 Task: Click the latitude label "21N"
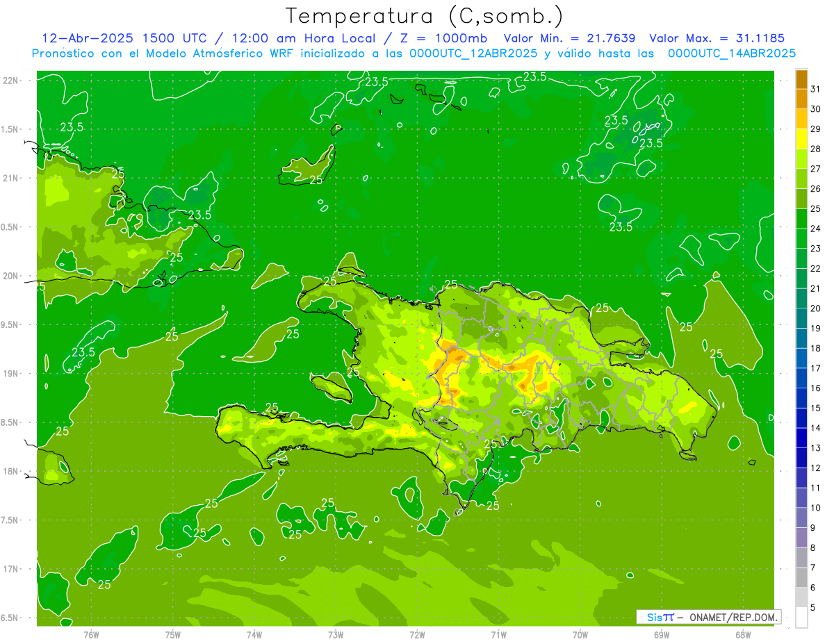point(10,178)
